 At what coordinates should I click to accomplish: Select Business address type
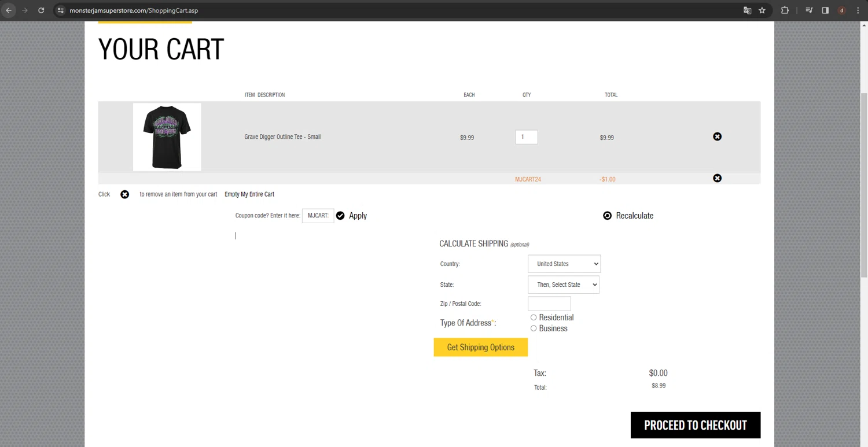click(x=534, y=328)
